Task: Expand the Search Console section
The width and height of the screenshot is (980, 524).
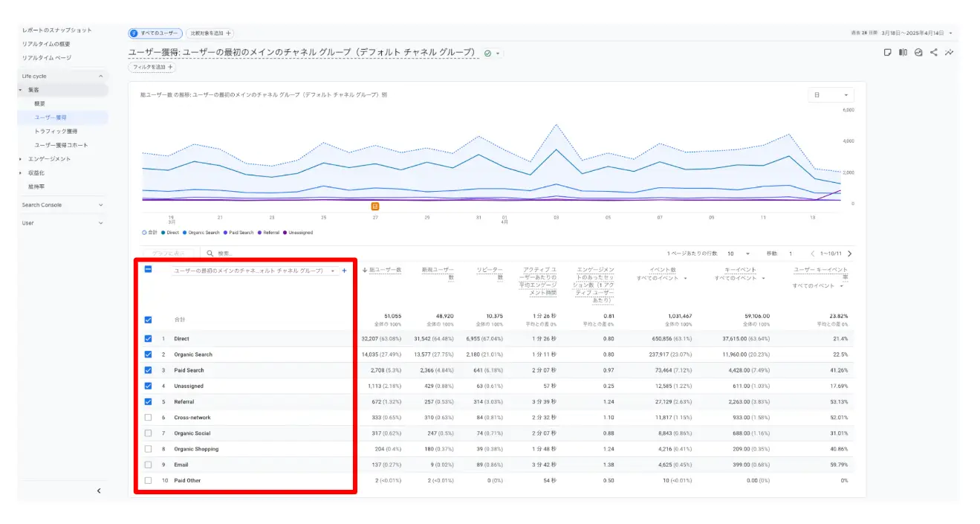Action: (x=100, y=205)
